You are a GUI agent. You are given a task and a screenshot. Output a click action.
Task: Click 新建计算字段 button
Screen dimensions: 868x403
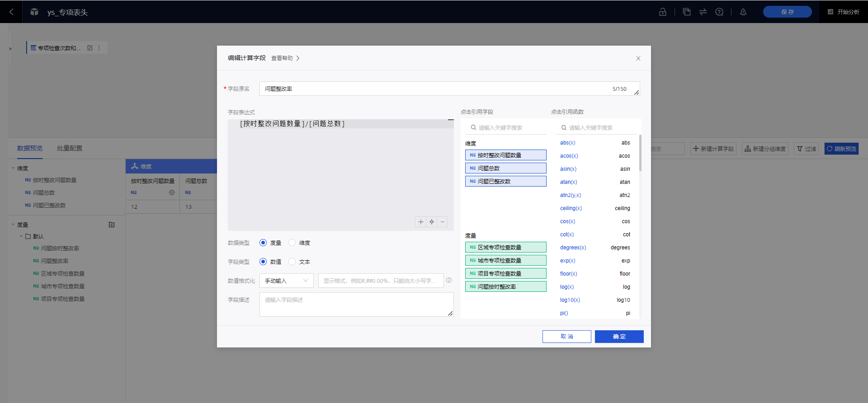tap(713, 149)
